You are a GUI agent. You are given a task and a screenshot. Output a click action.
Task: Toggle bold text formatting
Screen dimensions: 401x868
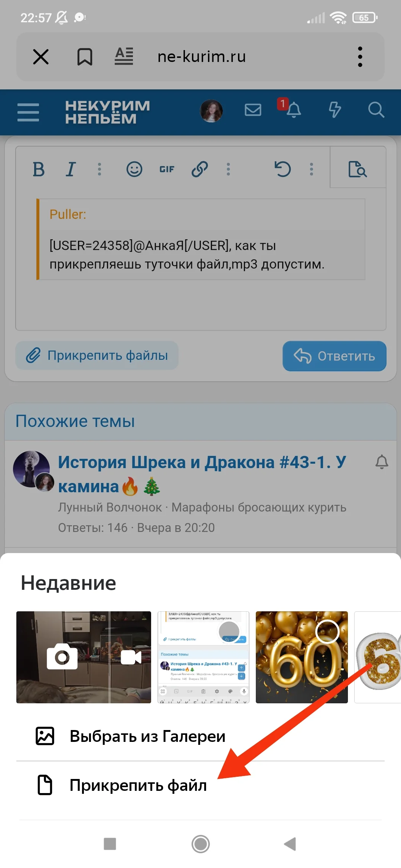pos(39,170)
